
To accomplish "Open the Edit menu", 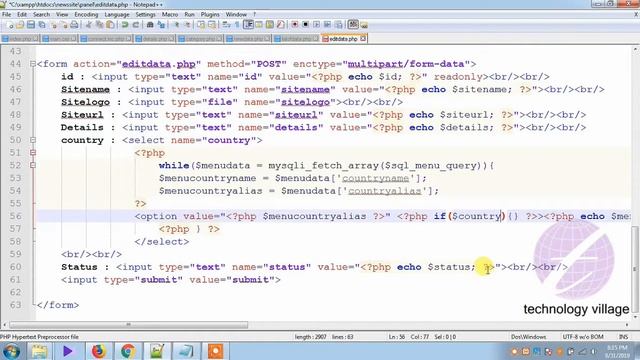I will point(22,14).
